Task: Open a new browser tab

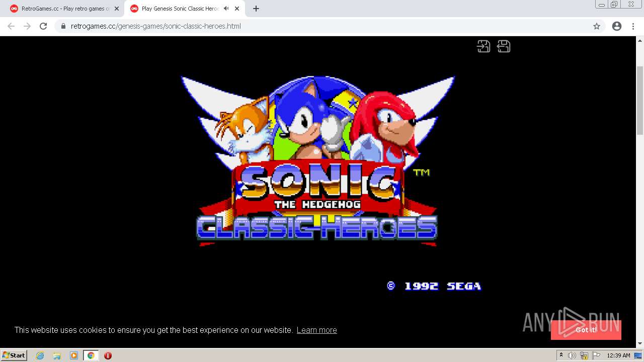Action: 256,9
